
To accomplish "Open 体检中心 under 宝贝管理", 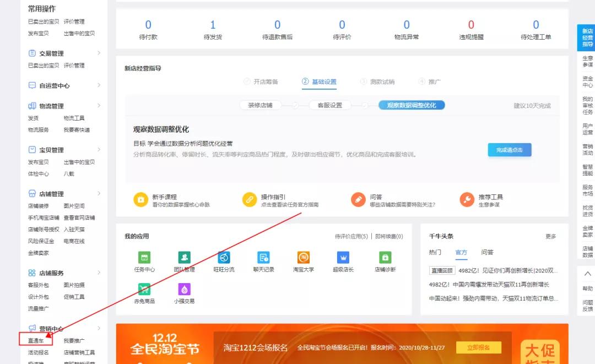I will tap(39, 173).
